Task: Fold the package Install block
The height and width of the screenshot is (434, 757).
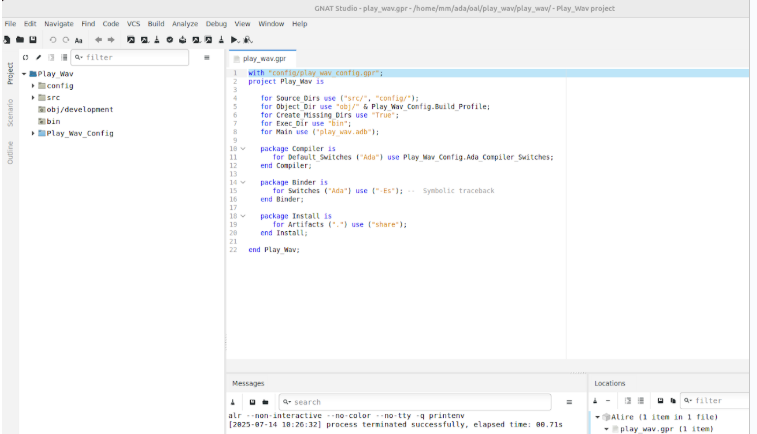Action: tap(243, 216)
